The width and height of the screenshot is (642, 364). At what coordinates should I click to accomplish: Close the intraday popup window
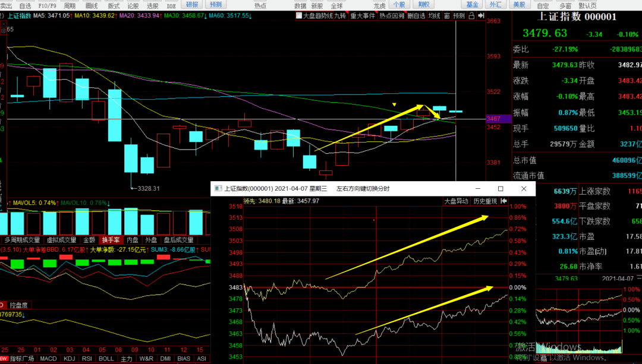click(x=523, y=189)
